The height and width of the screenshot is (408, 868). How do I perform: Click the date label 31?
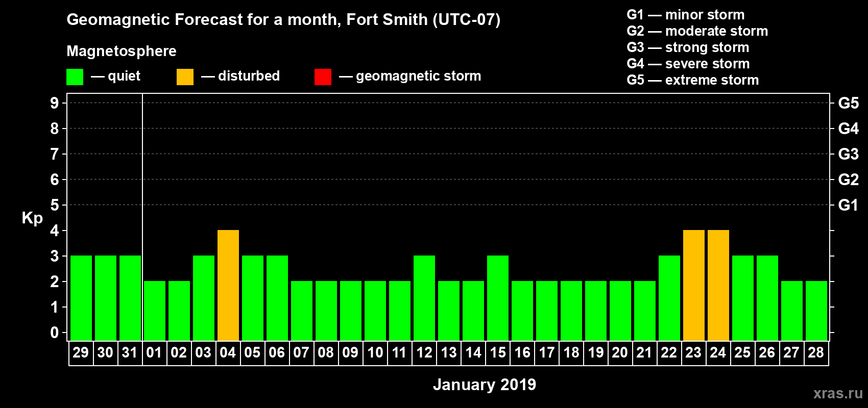coord(130,352)
